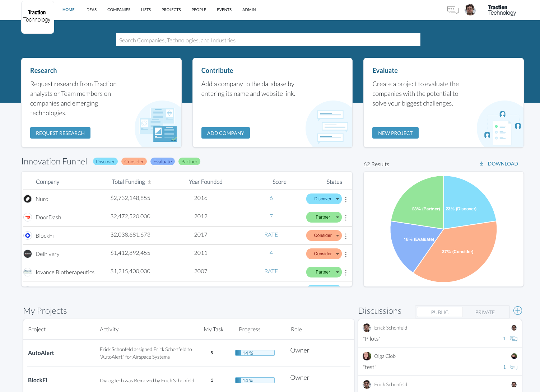This screenshot has height=392, width=540.
Task: Open the "test" discussion comments icon
Action: (514, 367)
